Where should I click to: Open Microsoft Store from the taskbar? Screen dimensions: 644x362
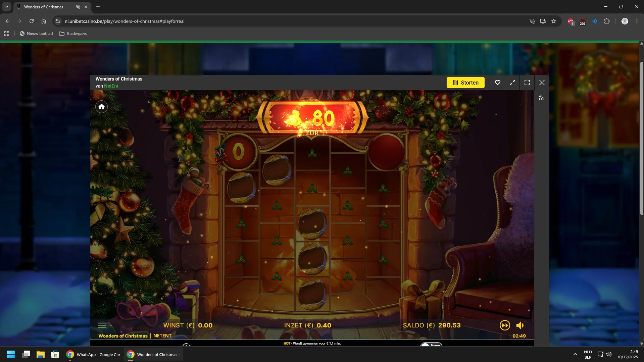55,354
